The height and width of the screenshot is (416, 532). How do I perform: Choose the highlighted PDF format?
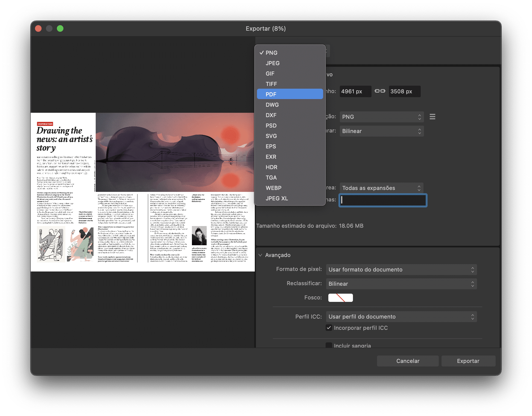[290, 94]
